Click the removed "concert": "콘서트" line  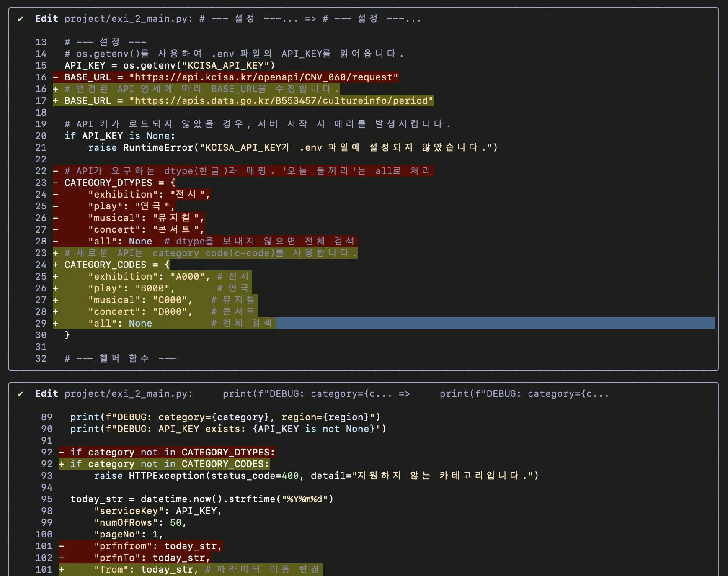129,230
